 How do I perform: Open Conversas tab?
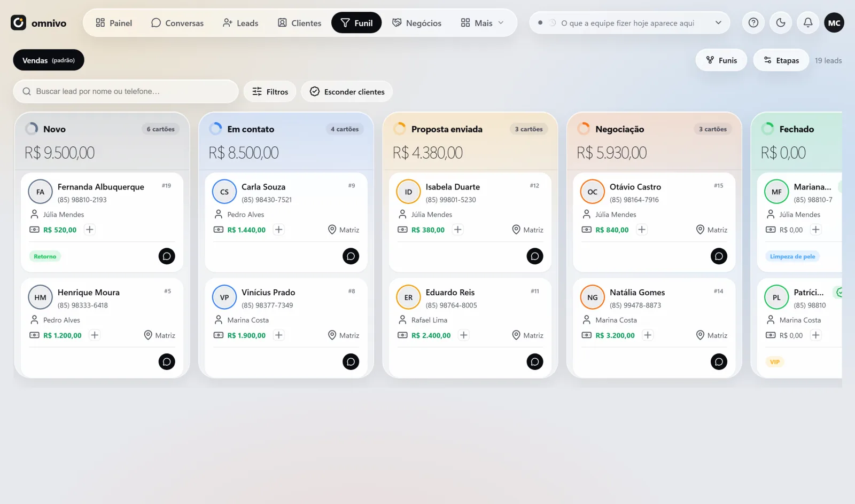[x=177, y=23]
